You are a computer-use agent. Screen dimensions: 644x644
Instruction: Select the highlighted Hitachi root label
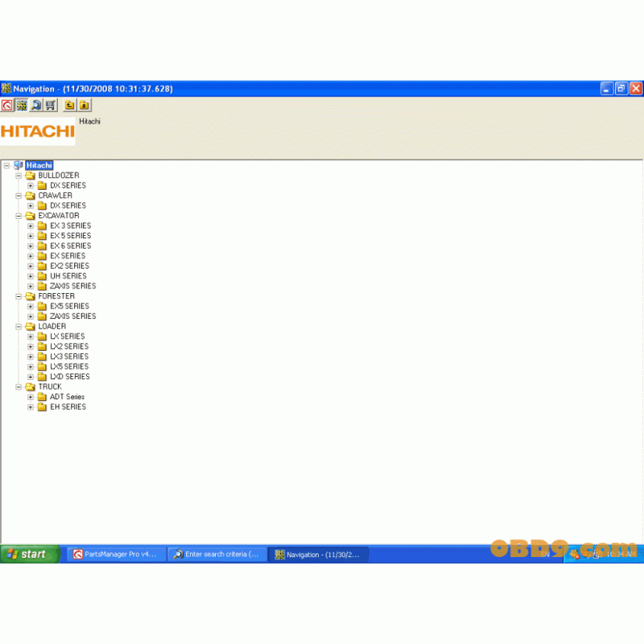[39, 166]
